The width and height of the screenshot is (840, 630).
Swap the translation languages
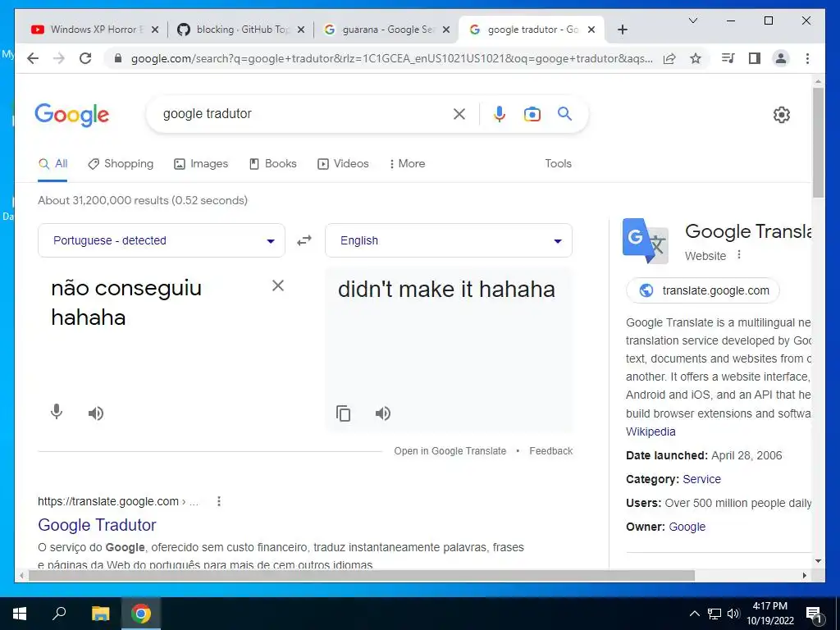304,240
